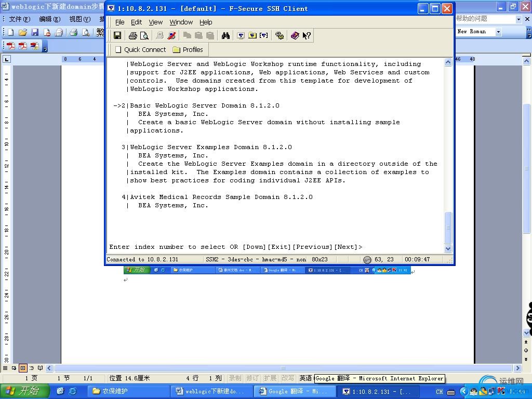Click the terminal vertical scrollbar thumb
The height and width of the screenshot is (399, 532).
click(x=448, y=227)
